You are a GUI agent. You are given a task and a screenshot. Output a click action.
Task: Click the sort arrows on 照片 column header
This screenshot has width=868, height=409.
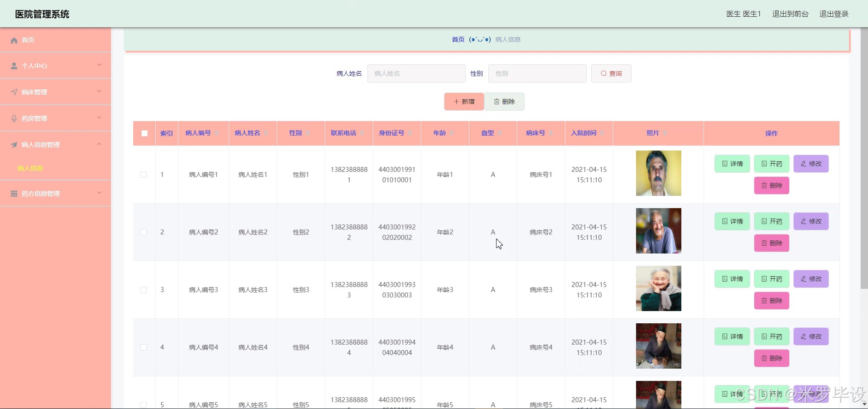point(665,133)
